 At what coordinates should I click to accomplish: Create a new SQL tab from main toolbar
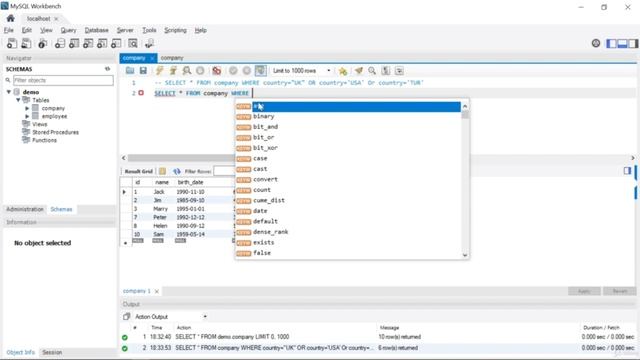click(x=12, y=43)
